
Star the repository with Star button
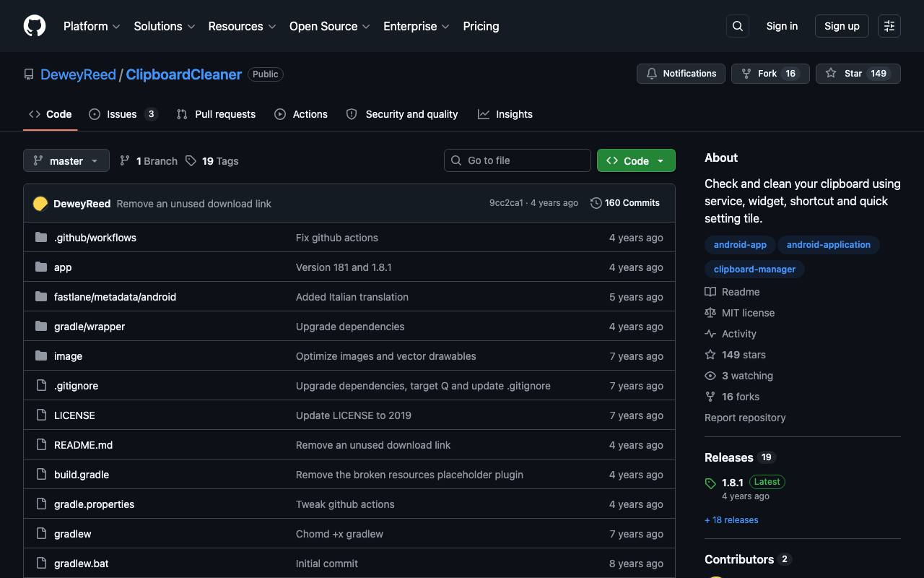858,74
